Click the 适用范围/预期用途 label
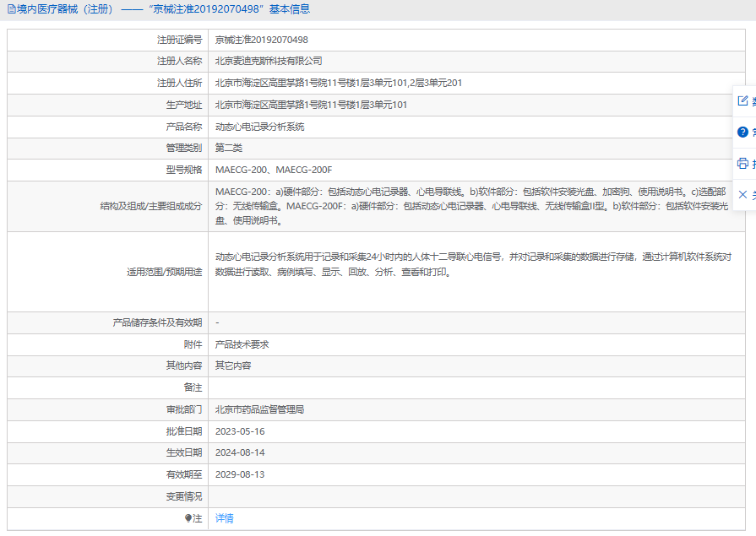756x536 pixels. pyautogui.click(x=165, y=272)
